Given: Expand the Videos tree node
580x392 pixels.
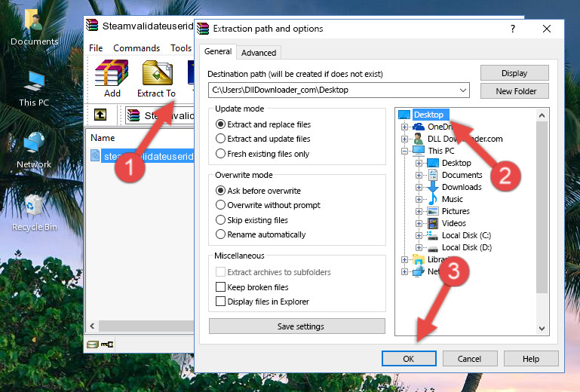Looking at the screenshot, I should pos(419,223).
